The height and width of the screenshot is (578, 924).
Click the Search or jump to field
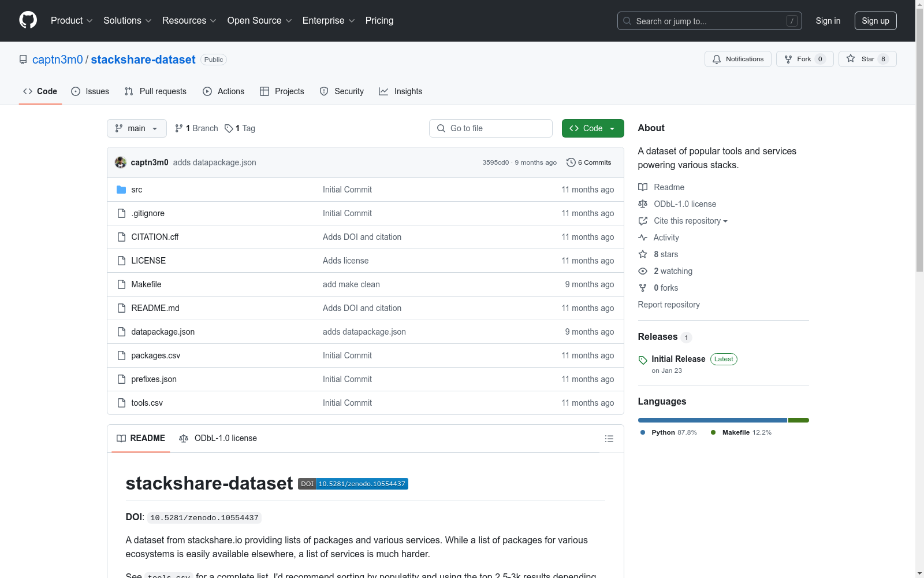click(x=710, y=21)
